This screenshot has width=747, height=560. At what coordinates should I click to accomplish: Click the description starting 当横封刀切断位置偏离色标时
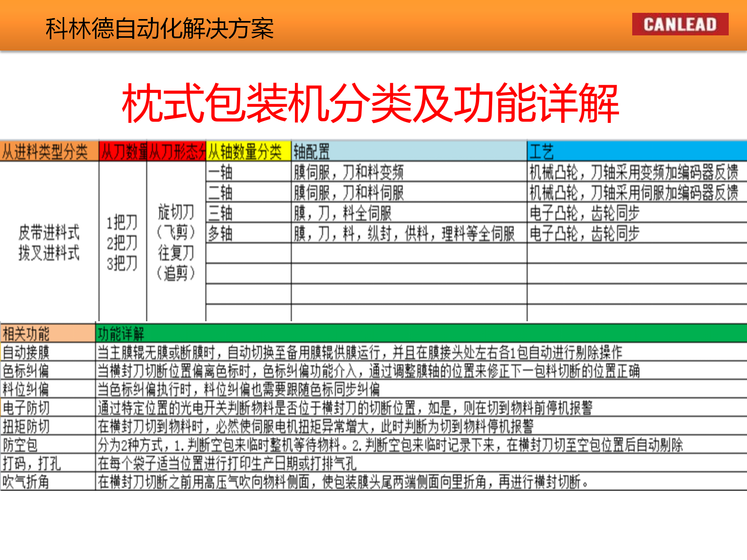click(x=421, y=371)
